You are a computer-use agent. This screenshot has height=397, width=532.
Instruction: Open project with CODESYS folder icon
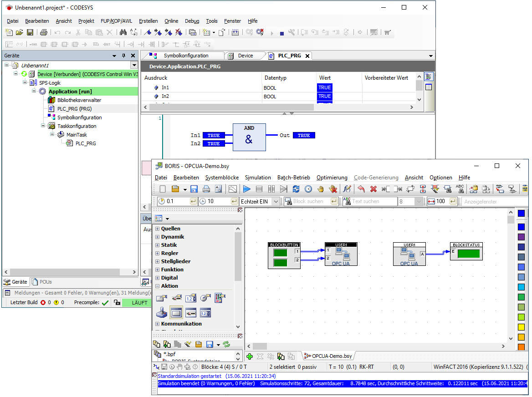(x=19, y=32)
